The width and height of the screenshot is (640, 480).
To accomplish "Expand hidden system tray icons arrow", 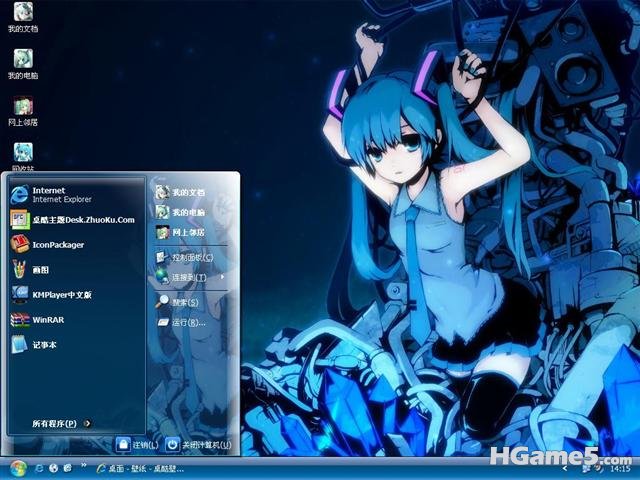I will (565, 468).
